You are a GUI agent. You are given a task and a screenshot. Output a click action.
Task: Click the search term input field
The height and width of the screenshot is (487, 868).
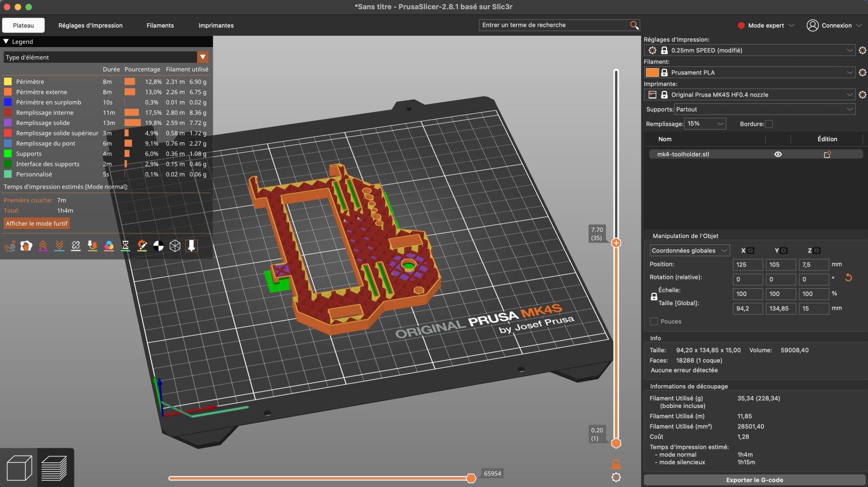554,25
